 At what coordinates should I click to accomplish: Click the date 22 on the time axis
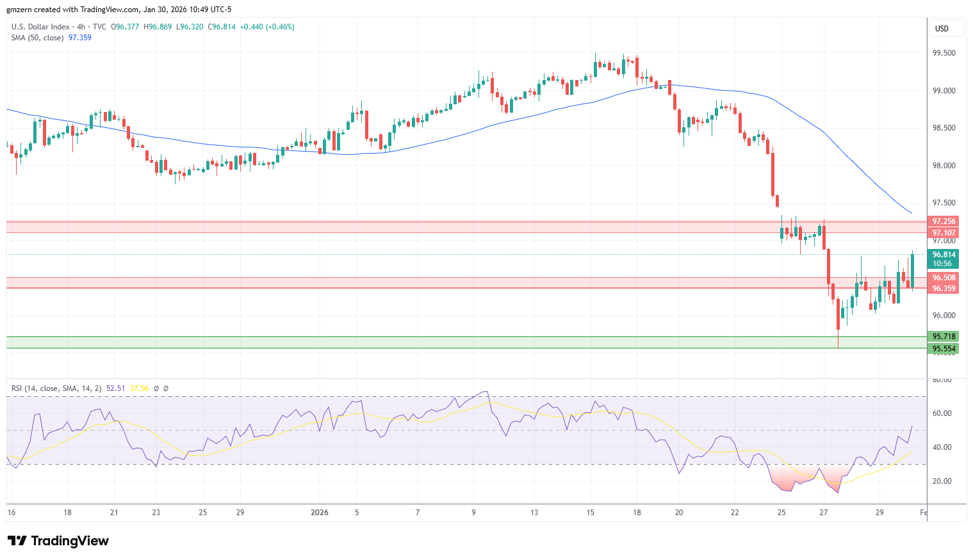pyautogui.click(x=735, y=513)
